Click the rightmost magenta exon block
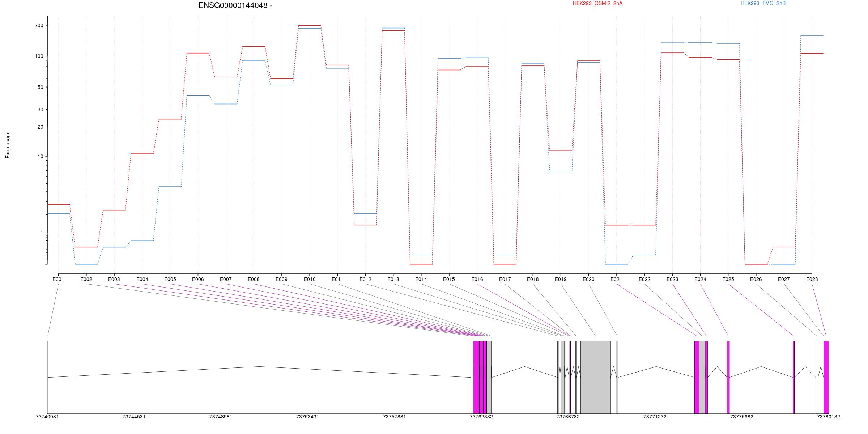868x434 pixels. tap(826, 377)
